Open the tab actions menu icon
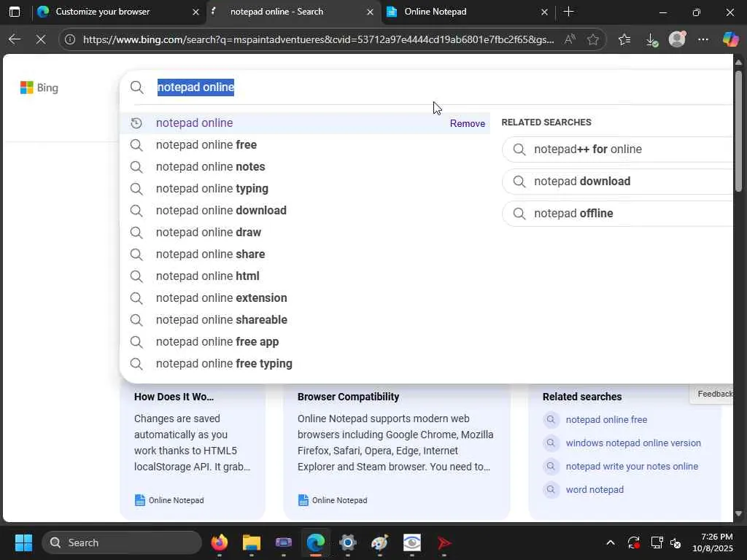 (15, 12)
